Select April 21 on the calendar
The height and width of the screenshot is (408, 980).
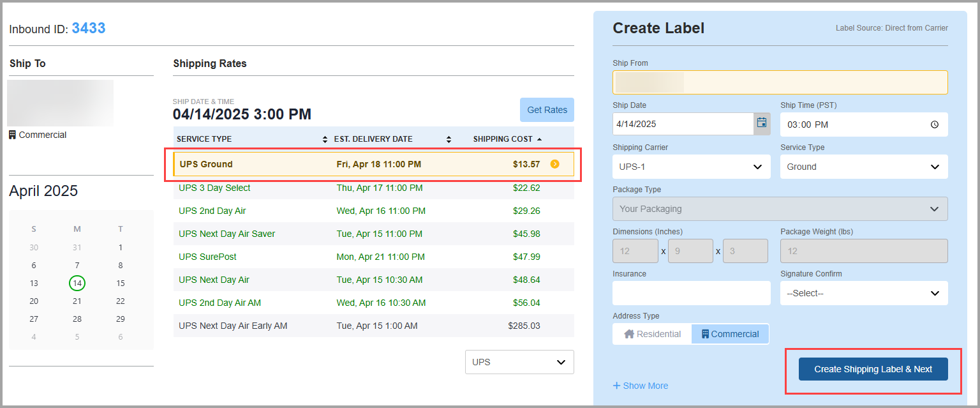pyautogui.click(x=77, y=301)
